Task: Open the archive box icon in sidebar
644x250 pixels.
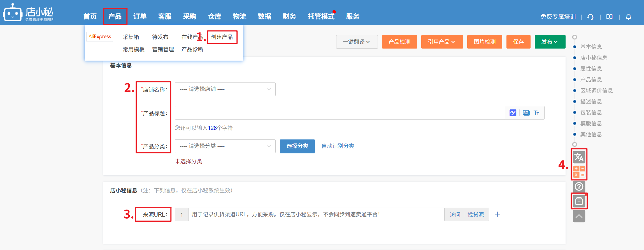Action: coord(579,201)
